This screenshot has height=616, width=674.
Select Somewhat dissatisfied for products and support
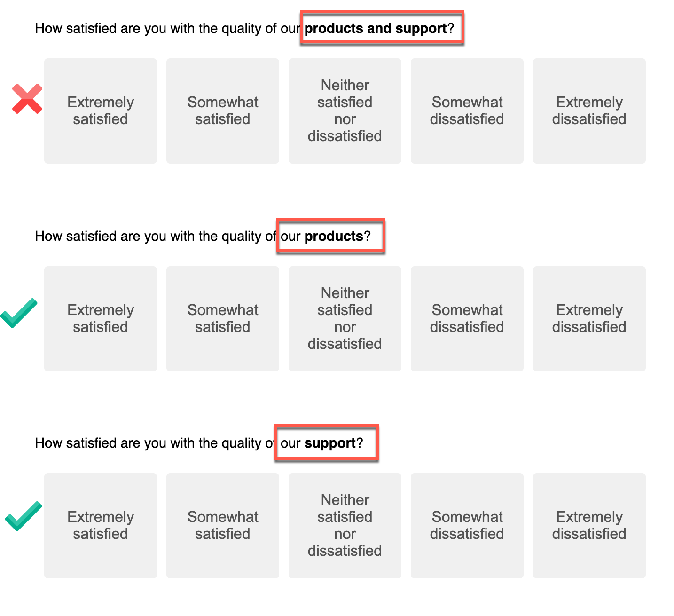coord(467,111)
